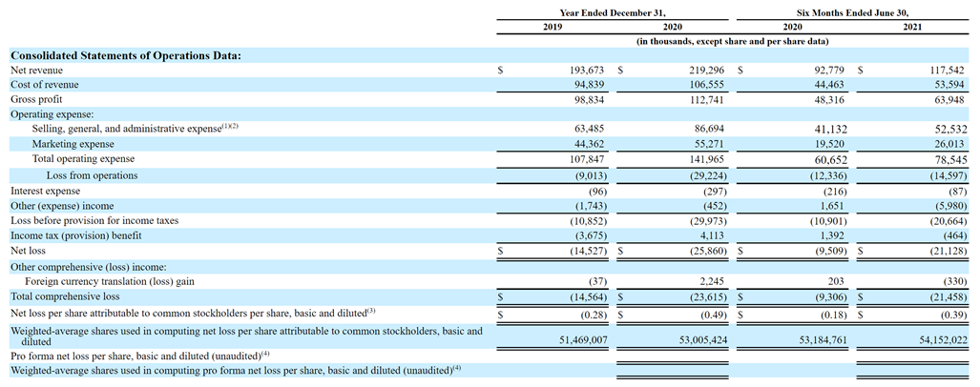Click the 'Marketing expense' row label
Screen dimensions: 980x387
(75, 144)
